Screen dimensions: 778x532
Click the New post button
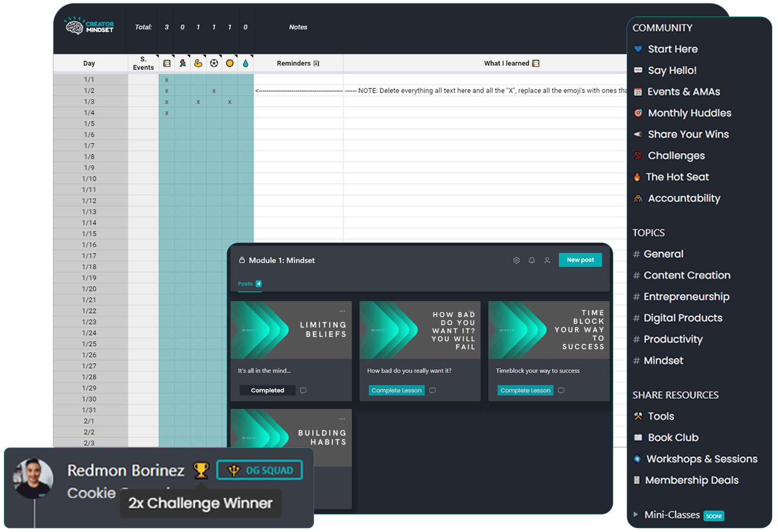point(580,260)
